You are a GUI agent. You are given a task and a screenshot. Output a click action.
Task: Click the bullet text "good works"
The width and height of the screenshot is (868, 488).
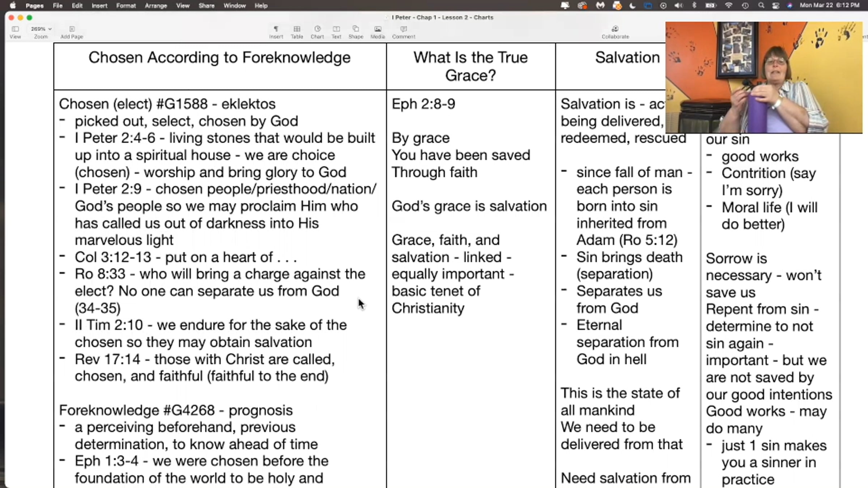pos(760,157)
